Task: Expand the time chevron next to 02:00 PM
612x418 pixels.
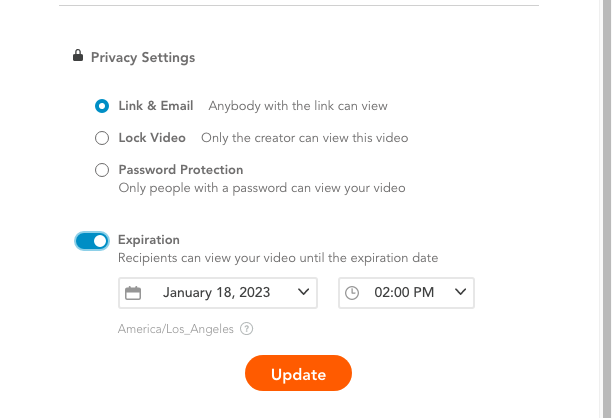Action: pyautogui.click(x=461, y=292)
